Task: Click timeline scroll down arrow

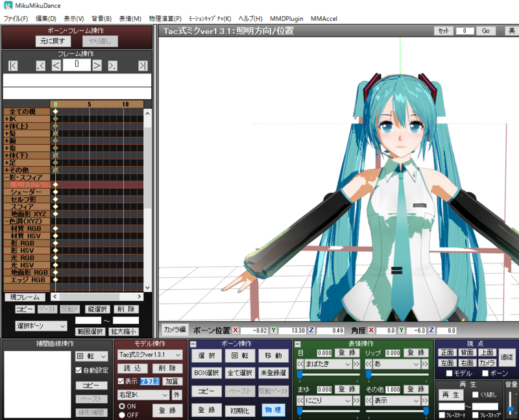Action: point(148,288)
